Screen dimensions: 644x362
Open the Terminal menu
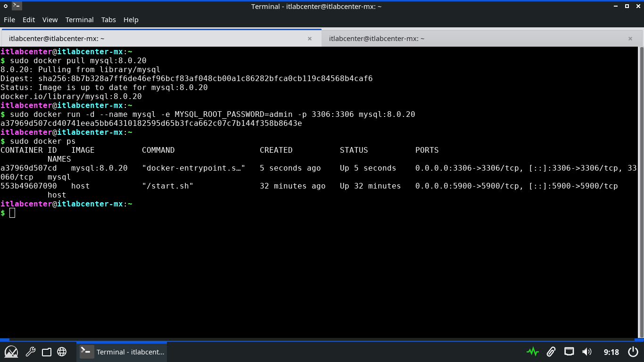79,20
